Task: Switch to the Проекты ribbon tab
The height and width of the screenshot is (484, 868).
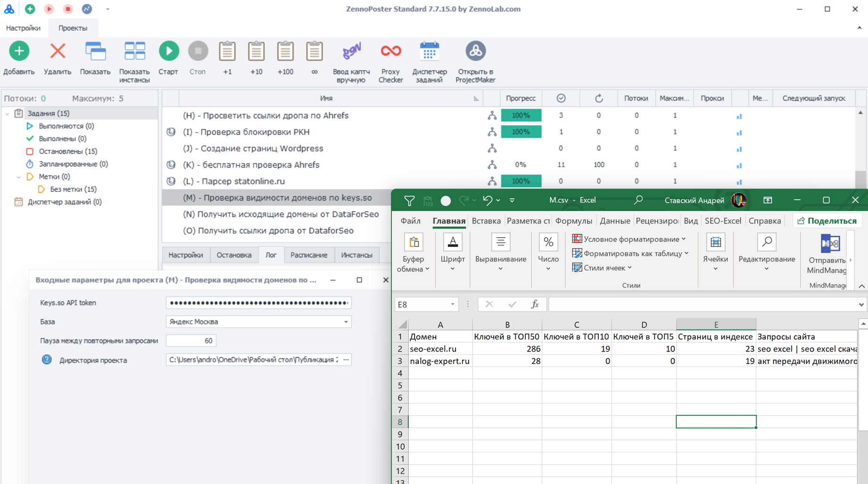Action: click(73, 28)
